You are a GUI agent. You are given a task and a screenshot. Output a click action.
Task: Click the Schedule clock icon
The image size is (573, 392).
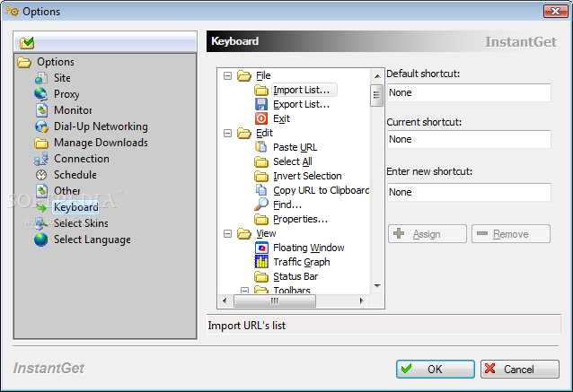[x=41, y=175]
